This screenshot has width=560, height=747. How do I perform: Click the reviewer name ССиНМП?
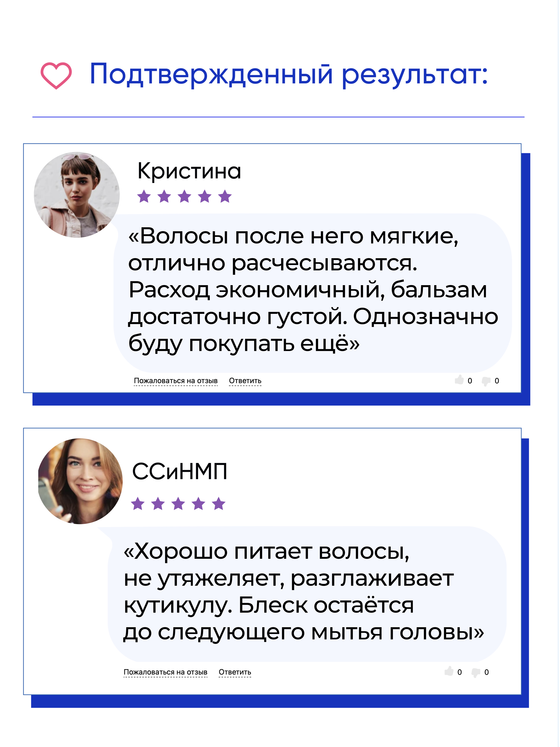180,471
